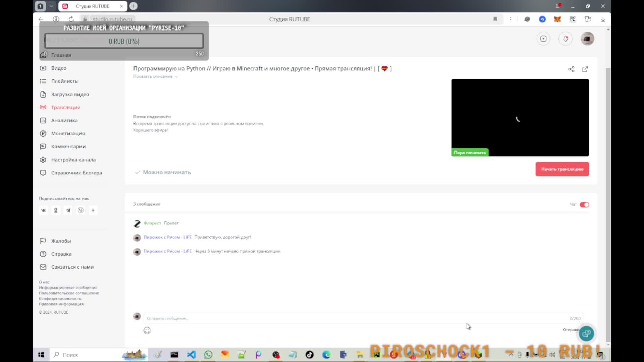The height and width of the screenshot is (362, 644).
Task: Open TikTok from the Windows taskbar
Action: tap(309, 355)
